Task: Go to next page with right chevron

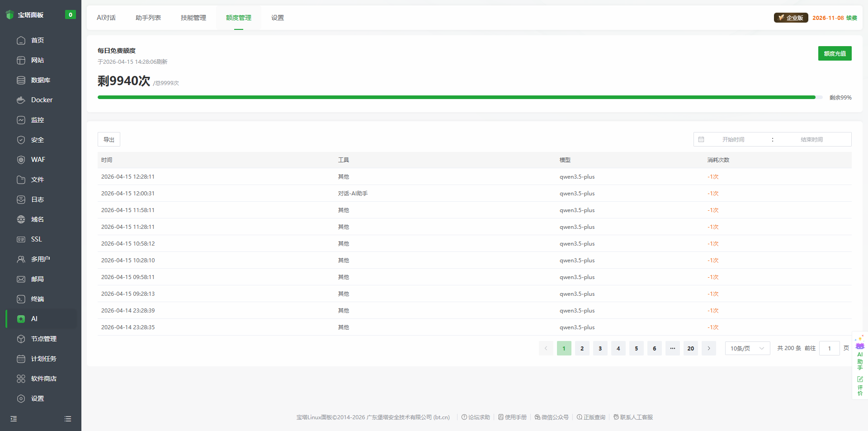Action: 709,348
